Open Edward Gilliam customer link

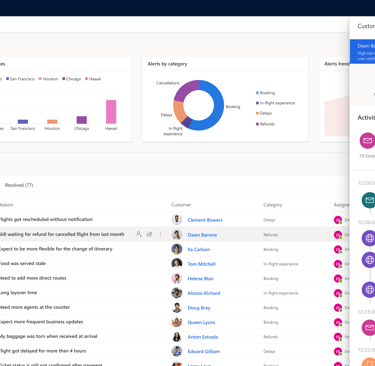coord(204,352)
